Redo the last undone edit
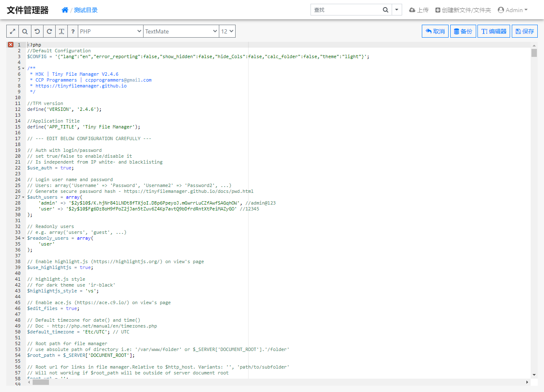 pyautogui.click(x=49, y=31)
